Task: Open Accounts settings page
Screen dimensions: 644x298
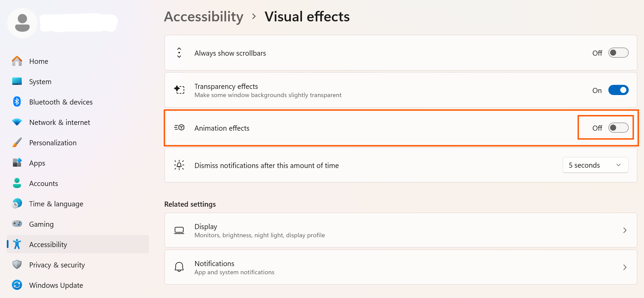Action: [43, 184]
